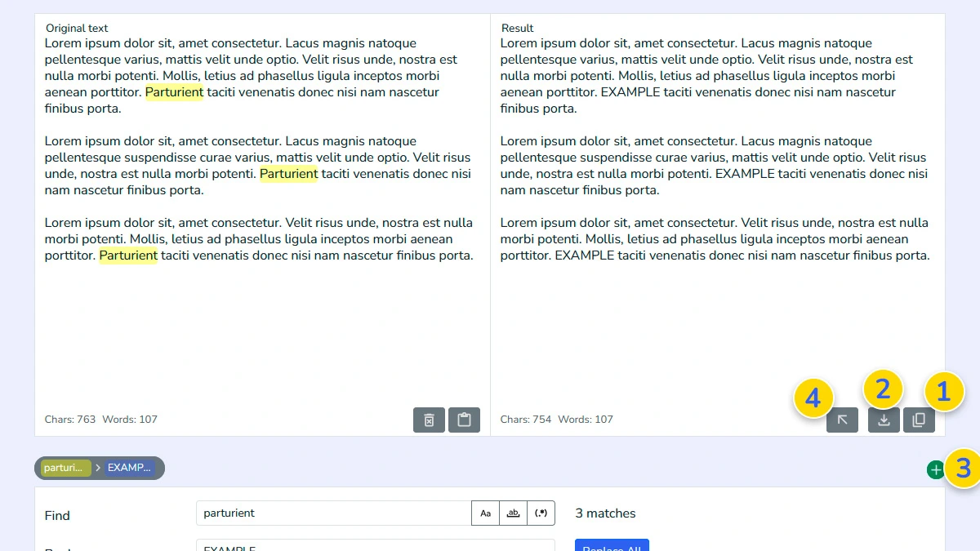
Task: Open the result in expanded view
Action: pos(842,420)
